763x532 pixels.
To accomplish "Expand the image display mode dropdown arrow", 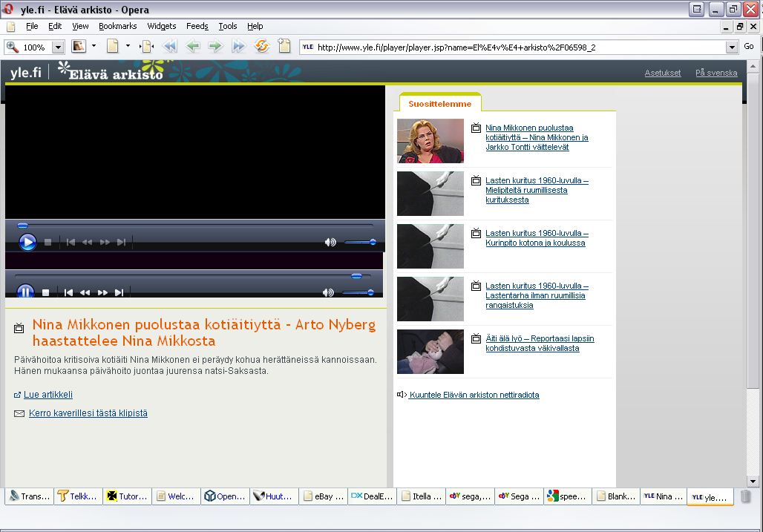I will point(94,47).
